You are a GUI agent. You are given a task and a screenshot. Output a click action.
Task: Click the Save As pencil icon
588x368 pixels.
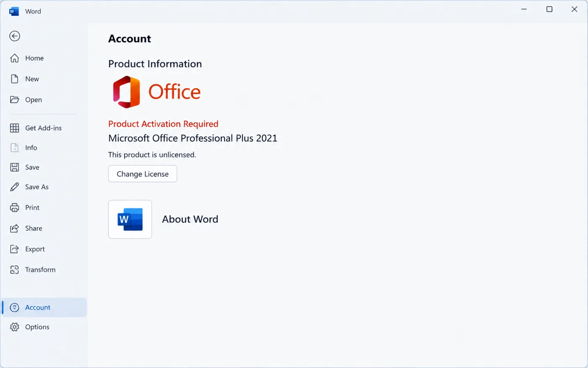(x=15, y=187)
